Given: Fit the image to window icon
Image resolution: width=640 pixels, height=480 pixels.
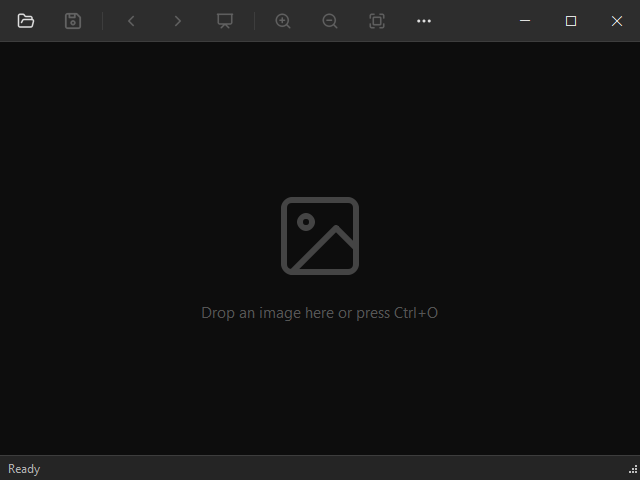Looking at the screenshot, I should [377, 21].
